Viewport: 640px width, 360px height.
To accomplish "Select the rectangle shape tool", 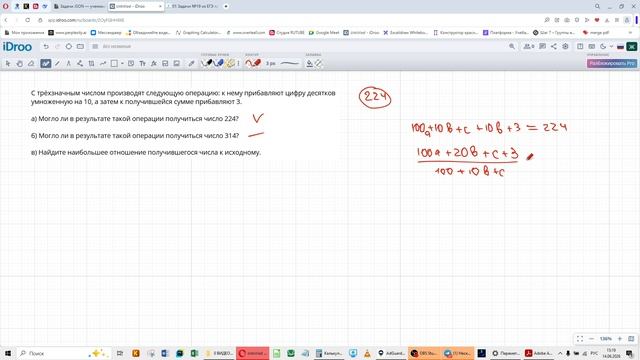I will pyautogui.click(x=114, y=64).
